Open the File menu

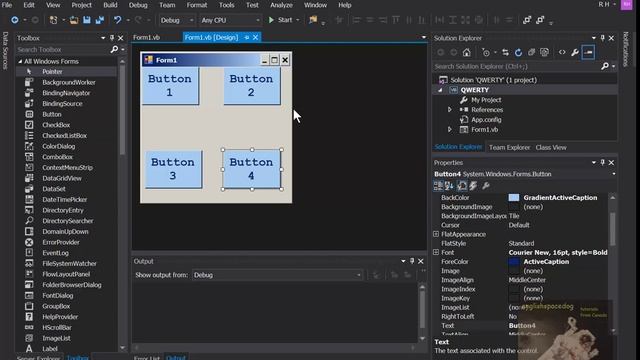(7, 5)
